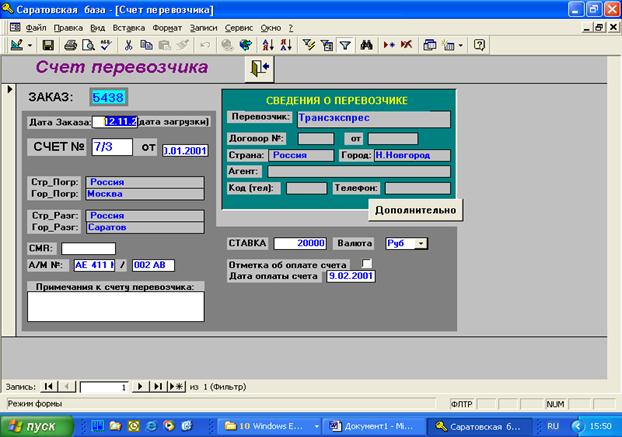The image size is (622, 437).
Task: Click the 'CMR' input field
Action: 88,248
